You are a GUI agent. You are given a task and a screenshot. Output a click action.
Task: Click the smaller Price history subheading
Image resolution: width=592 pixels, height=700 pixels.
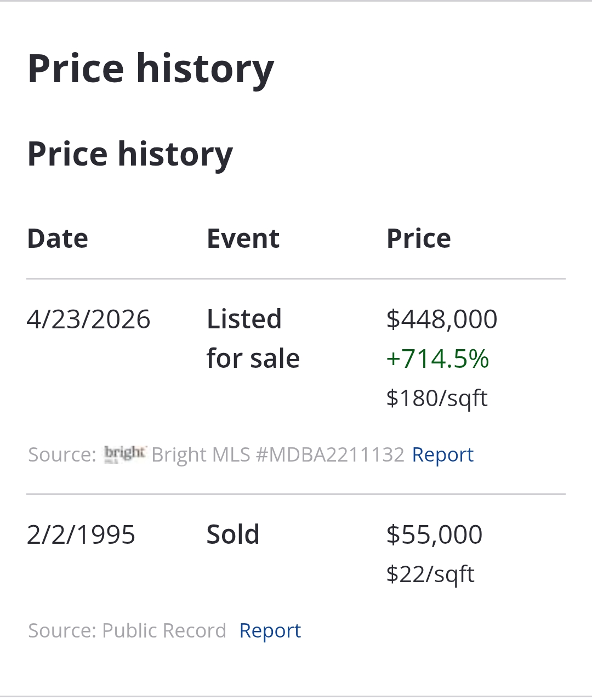[130, 153]
